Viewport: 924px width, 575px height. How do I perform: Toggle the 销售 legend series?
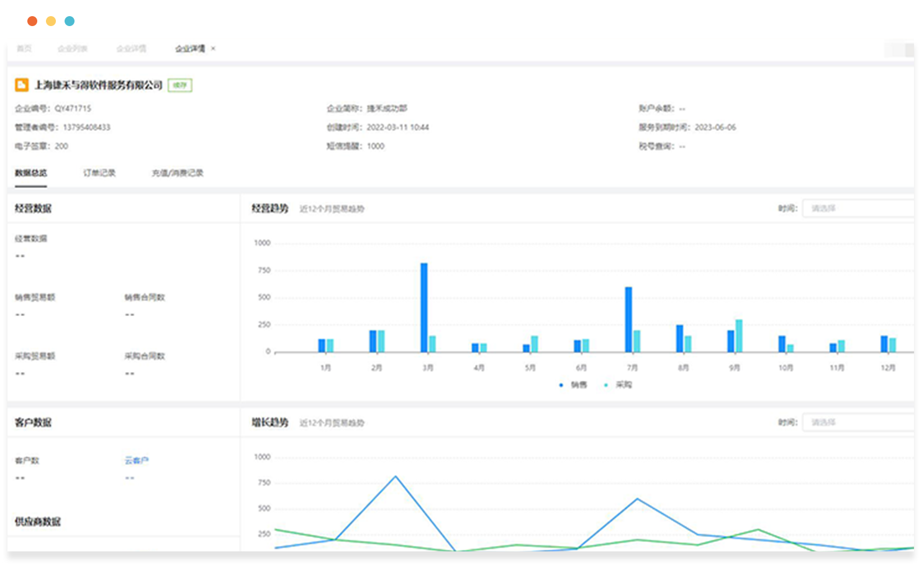573,385
